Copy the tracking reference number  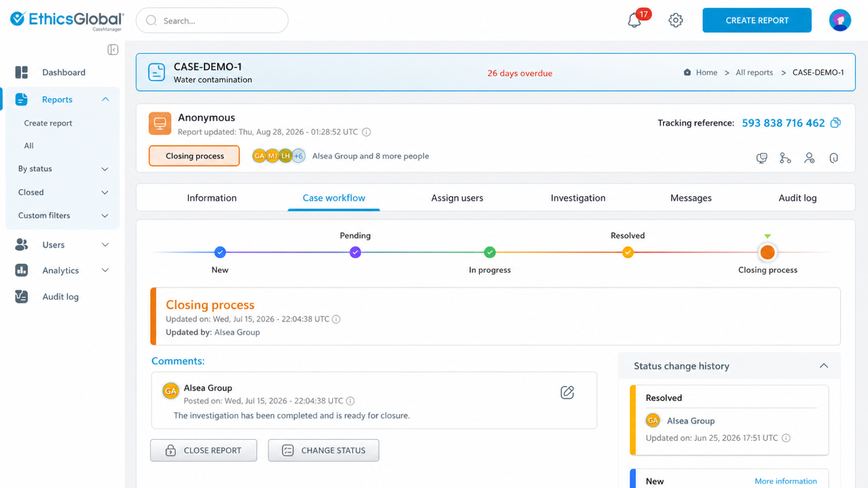tap(835, 123)
